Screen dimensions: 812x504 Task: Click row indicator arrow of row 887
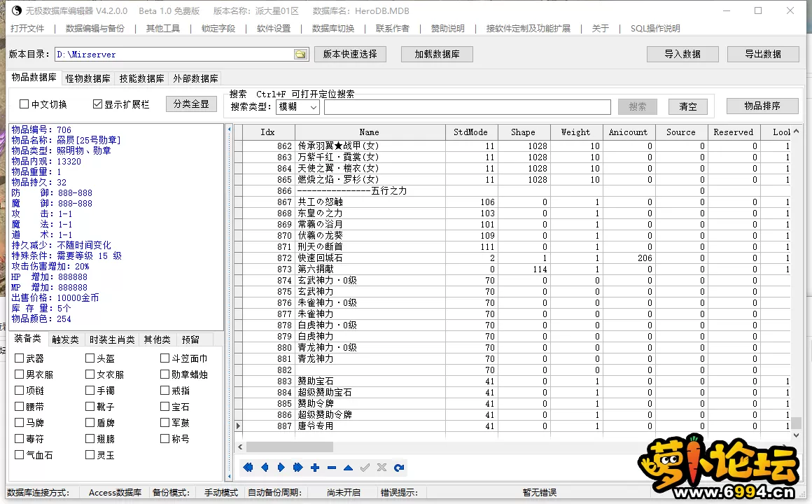(238, 426)
